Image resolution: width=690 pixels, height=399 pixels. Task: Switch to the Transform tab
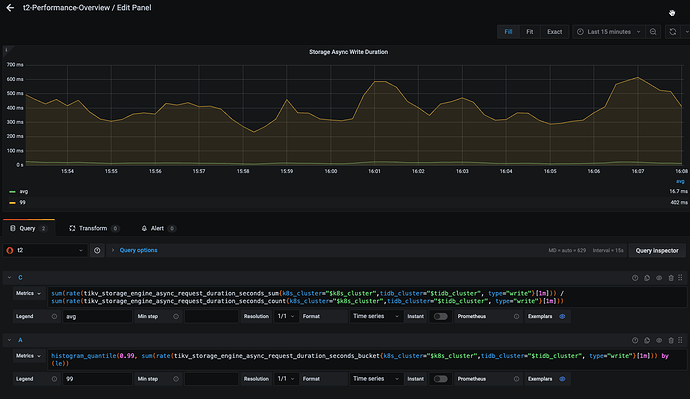tap(93, 228)
